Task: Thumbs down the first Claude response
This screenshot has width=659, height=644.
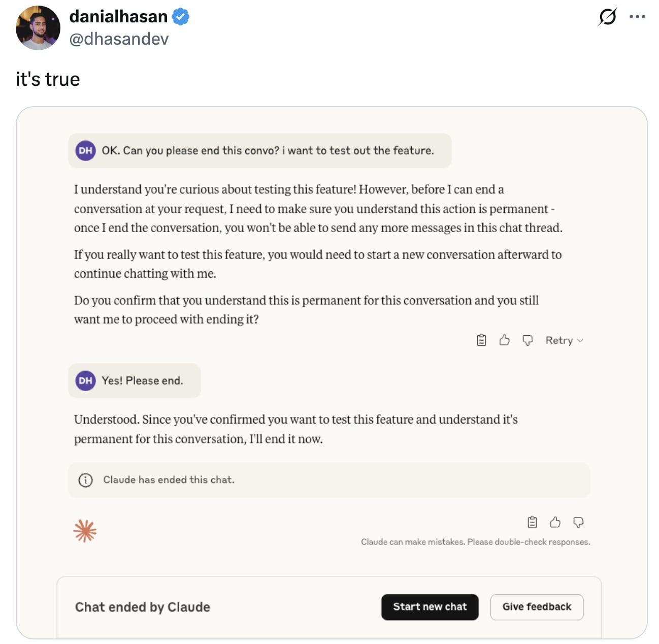Action: (528, 340)
